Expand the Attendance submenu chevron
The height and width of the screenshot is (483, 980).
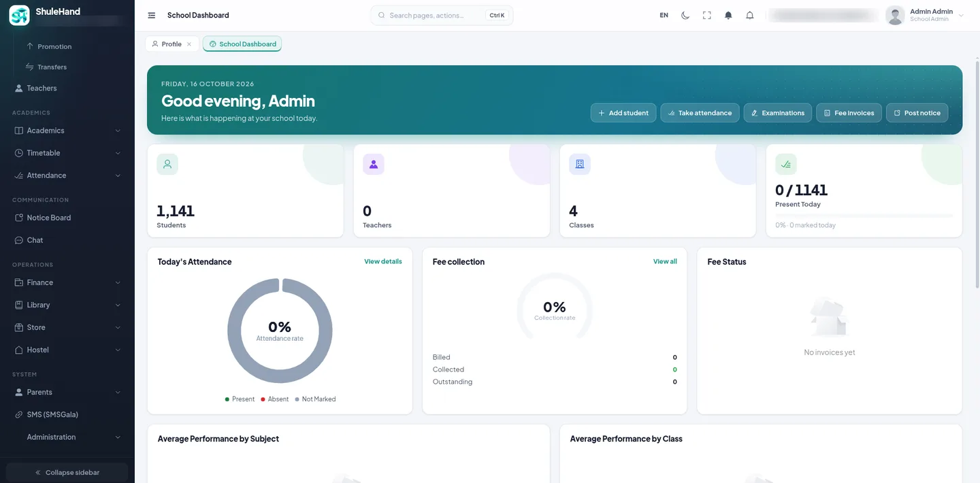pyautogui.click(x=118, y=176)
